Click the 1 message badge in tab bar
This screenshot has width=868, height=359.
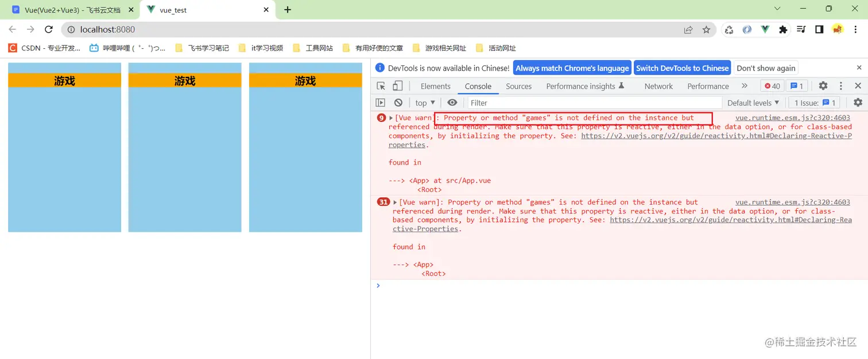pos(796,86)
